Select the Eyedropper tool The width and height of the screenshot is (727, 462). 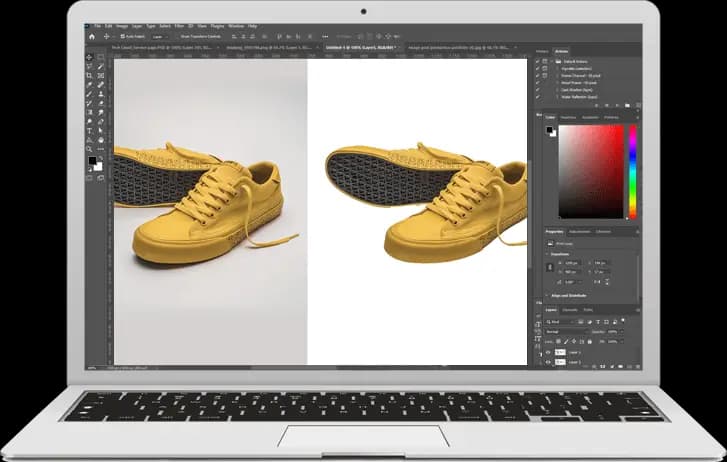click(x=89, y=84)
